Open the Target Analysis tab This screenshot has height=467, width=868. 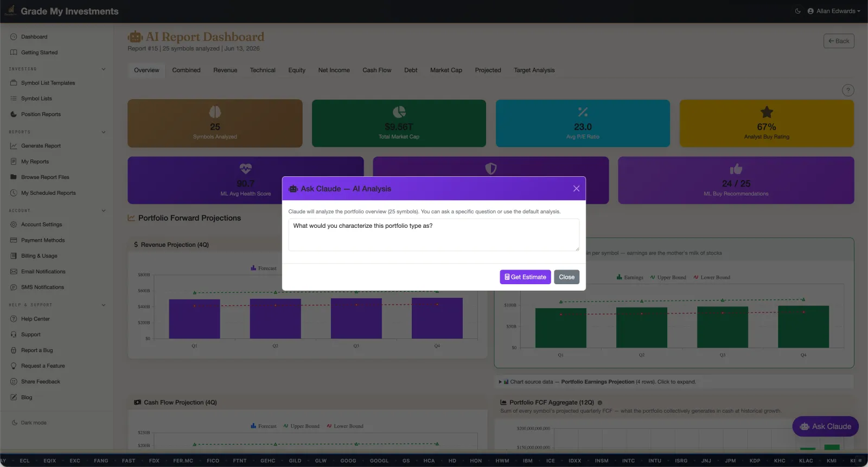pyautogui.click(x=534, y=71)
